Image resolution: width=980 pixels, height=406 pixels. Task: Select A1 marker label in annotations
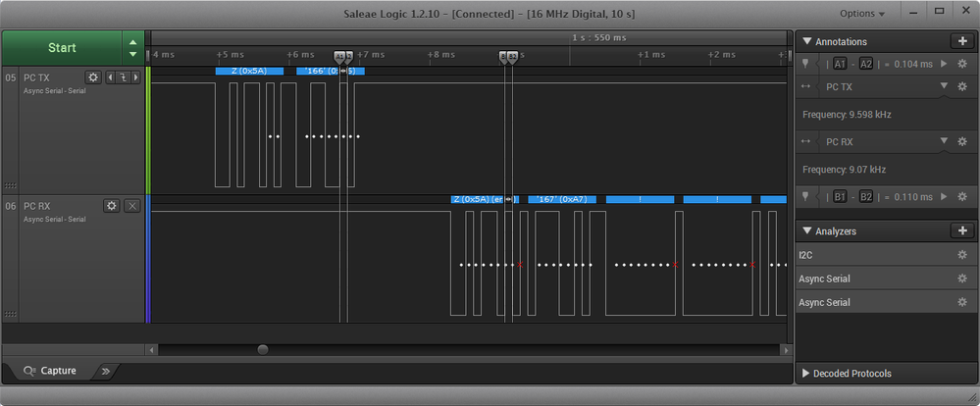coord(840,64)
